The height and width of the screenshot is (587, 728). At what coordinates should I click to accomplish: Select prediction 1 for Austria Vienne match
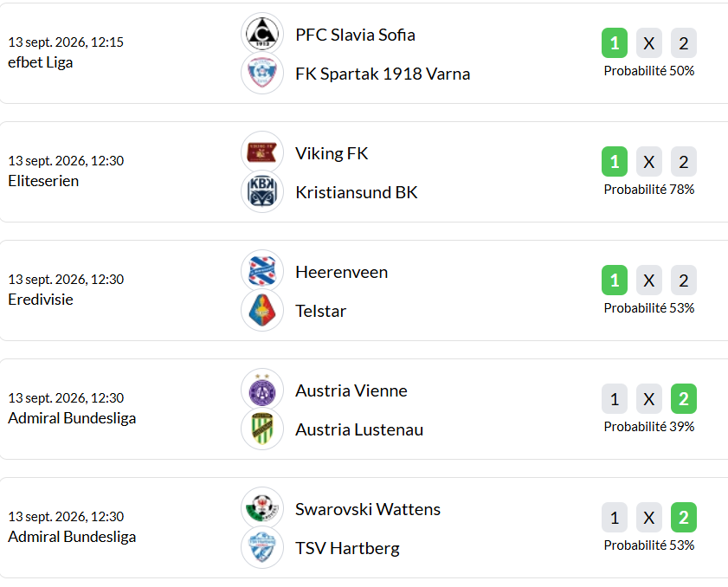click(615, 399)
